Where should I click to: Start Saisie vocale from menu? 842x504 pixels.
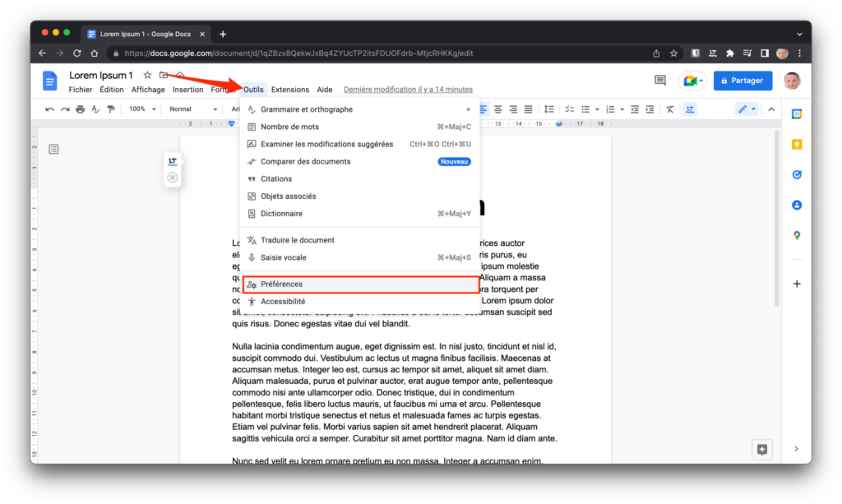click(359, 257)
